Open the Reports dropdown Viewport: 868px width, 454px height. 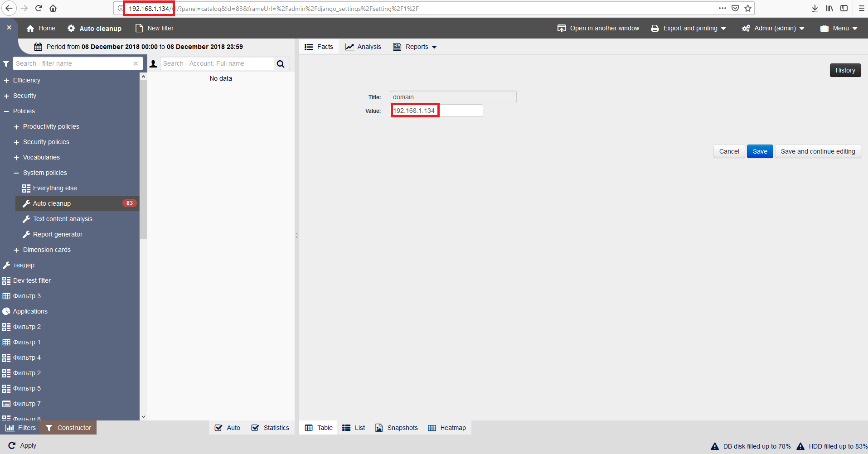[x=415, y=47]
